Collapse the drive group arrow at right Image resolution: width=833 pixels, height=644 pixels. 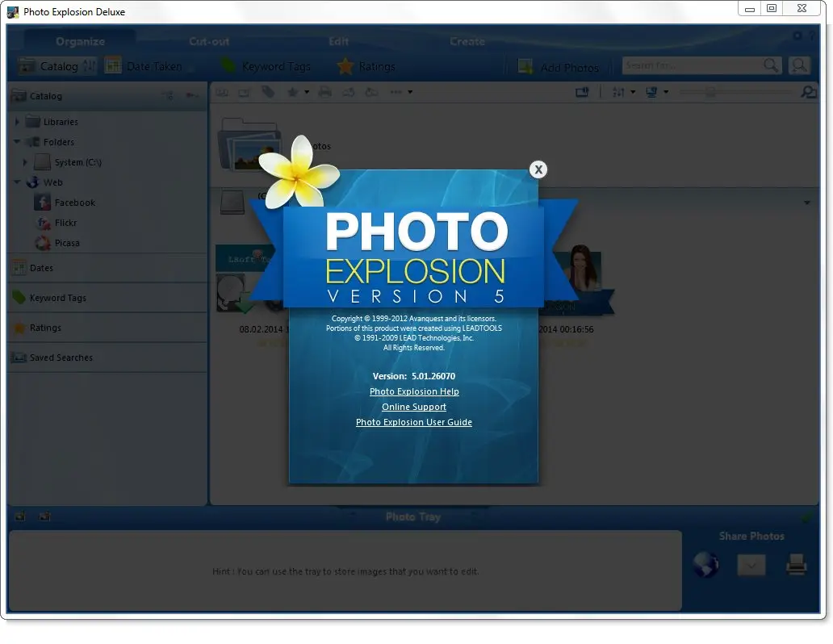click(807, 203)
